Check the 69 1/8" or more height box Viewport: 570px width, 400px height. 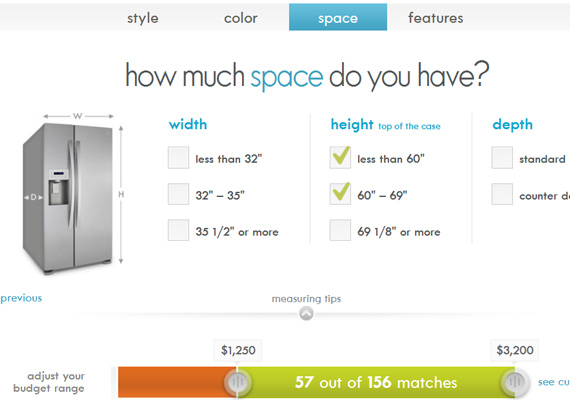(340, 230)
